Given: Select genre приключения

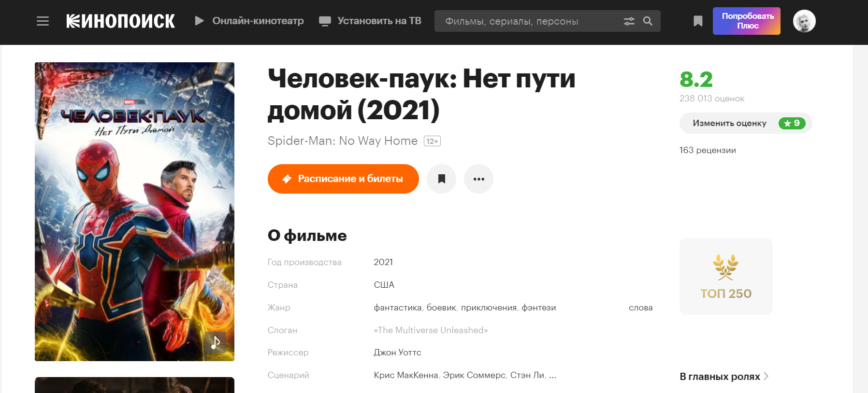Looking at the screenshot, I should click(x=489, y=308).
